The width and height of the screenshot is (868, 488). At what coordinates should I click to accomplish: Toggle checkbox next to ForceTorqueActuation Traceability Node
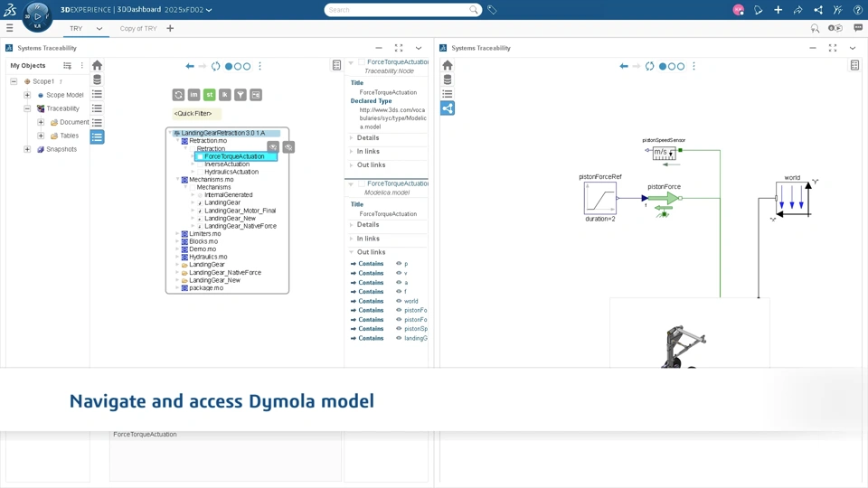click(x=362, y=62)
